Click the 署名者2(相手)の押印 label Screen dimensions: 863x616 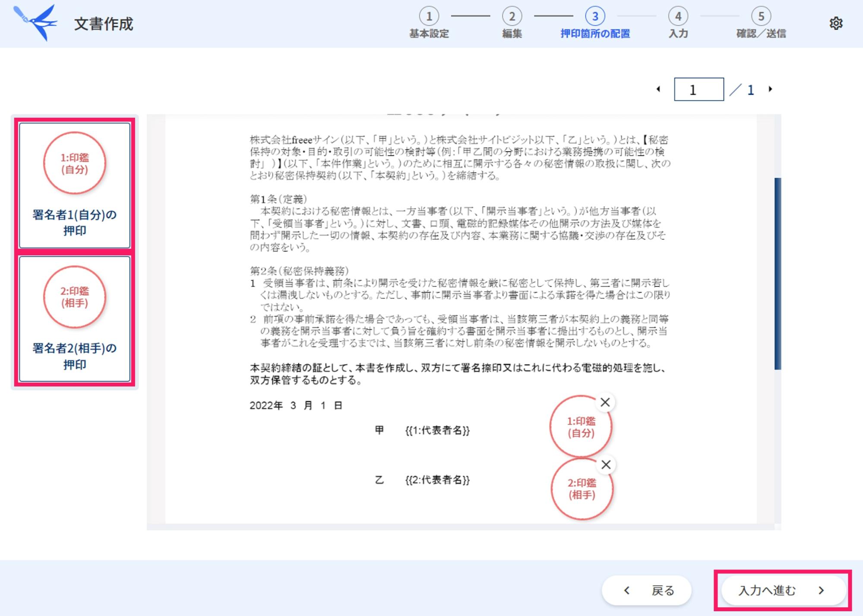coord(75,356)
